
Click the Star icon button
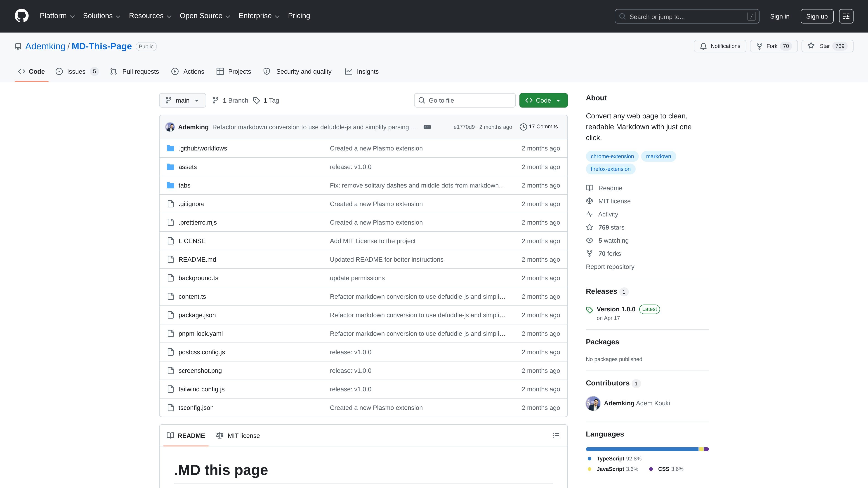point(811,46)
